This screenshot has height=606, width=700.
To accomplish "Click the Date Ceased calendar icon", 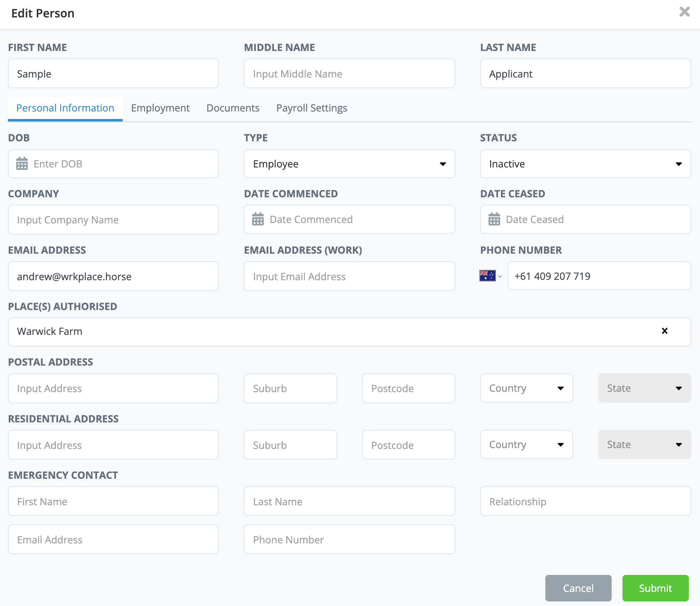I will [494, 219].
